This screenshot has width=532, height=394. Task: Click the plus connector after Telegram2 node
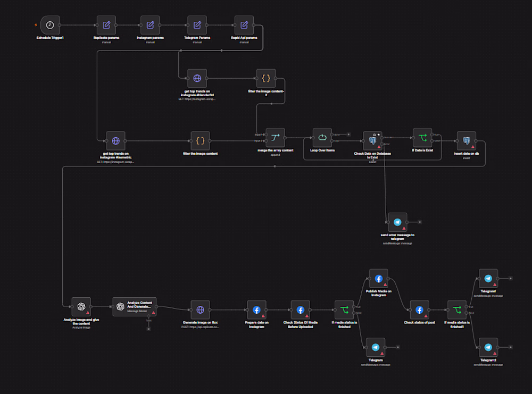510,347
